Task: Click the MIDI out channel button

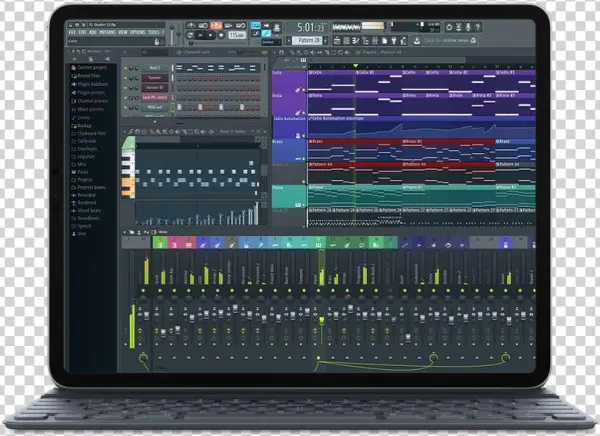Action: pos(155,108)
